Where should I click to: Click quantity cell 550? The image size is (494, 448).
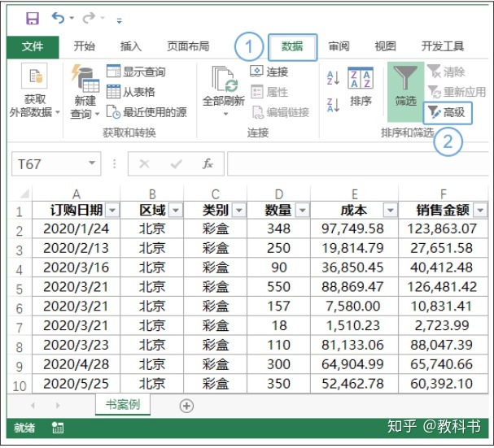click(279, 287)
